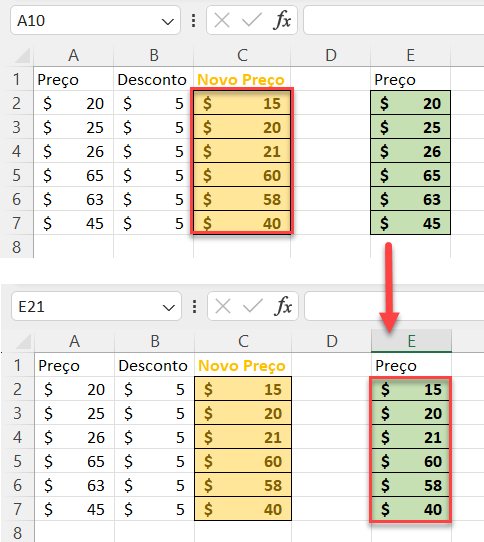Click the Select All triangle in upper sheet

[22, 55]
